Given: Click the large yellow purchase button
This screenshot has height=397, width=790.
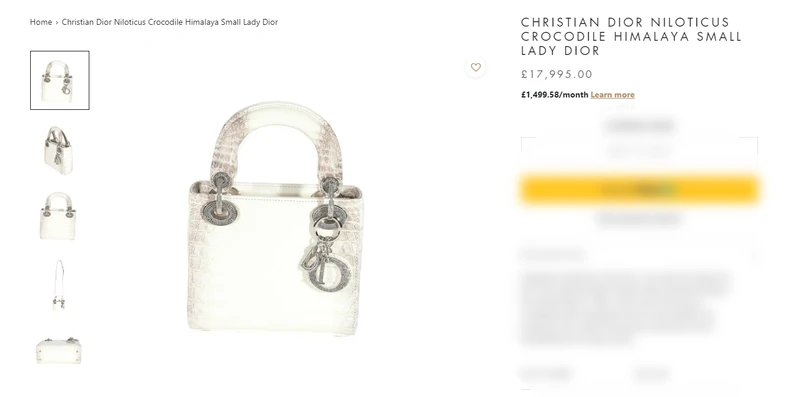Looking at the screenshot, I should click(x=639, y=189).
